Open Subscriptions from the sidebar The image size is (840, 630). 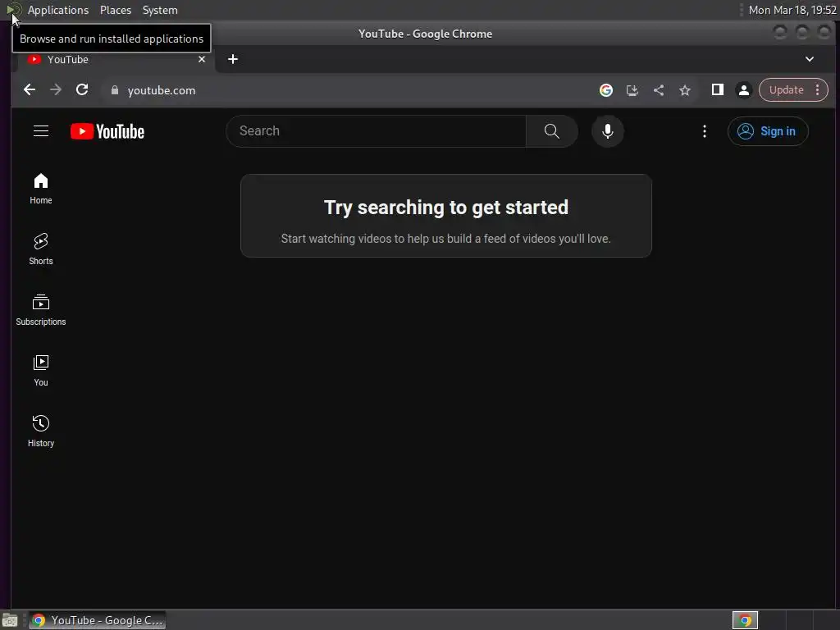[41, 310]
